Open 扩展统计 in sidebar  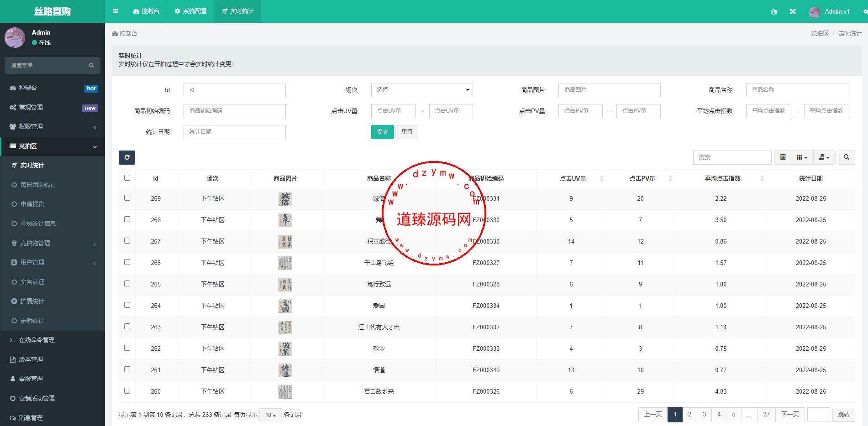click(53, 301)
